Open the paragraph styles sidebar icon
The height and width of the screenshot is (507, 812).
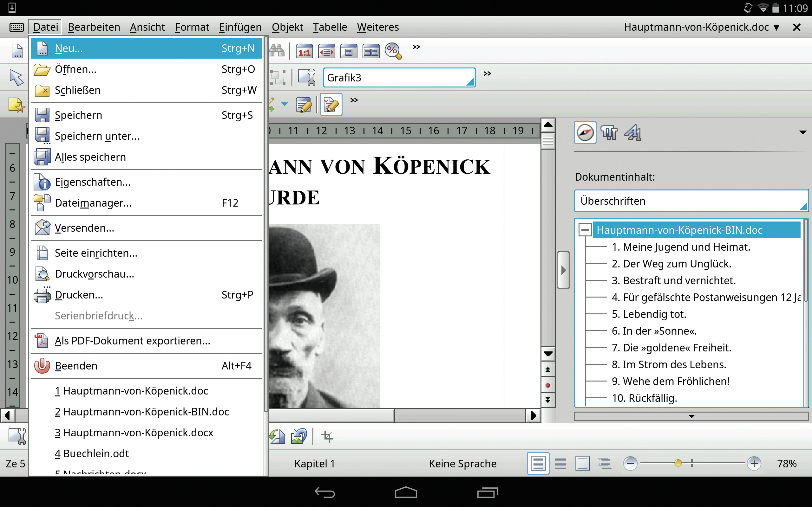pos(609,133)
